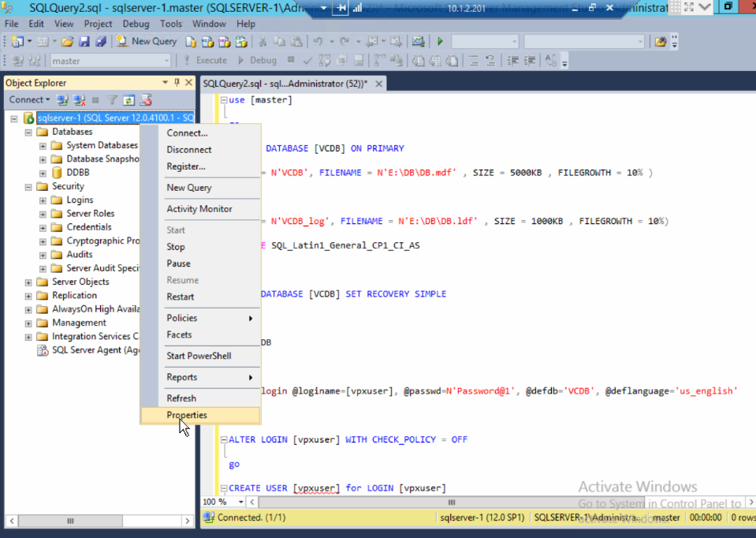Click the Cancel Executing Query stop icon
The image size is (756, 538).
click(x=291, y=60)
